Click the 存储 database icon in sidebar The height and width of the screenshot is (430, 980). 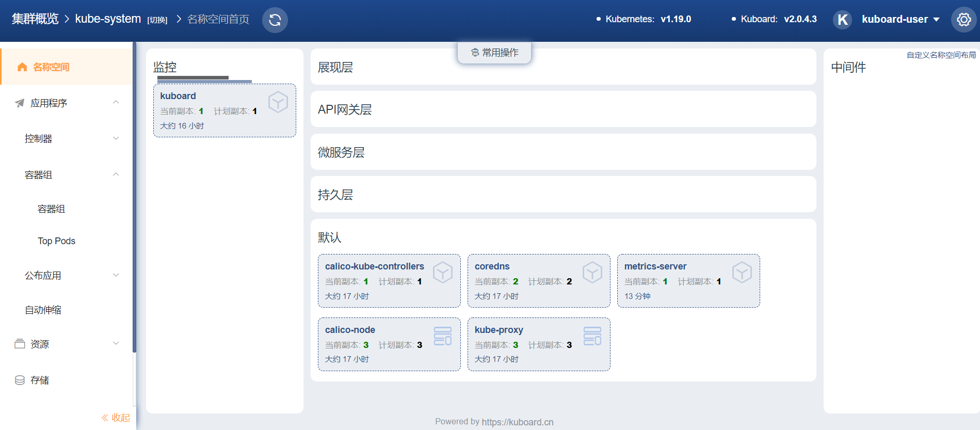[x=20, y=380]
